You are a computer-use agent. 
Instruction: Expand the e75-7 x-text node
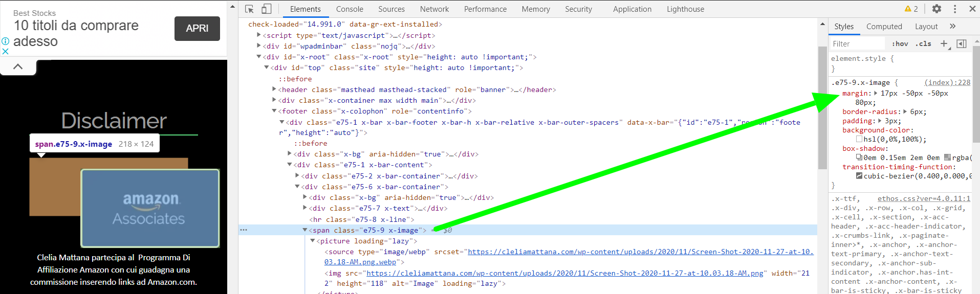pyautogui.click(x=305, y=208)
